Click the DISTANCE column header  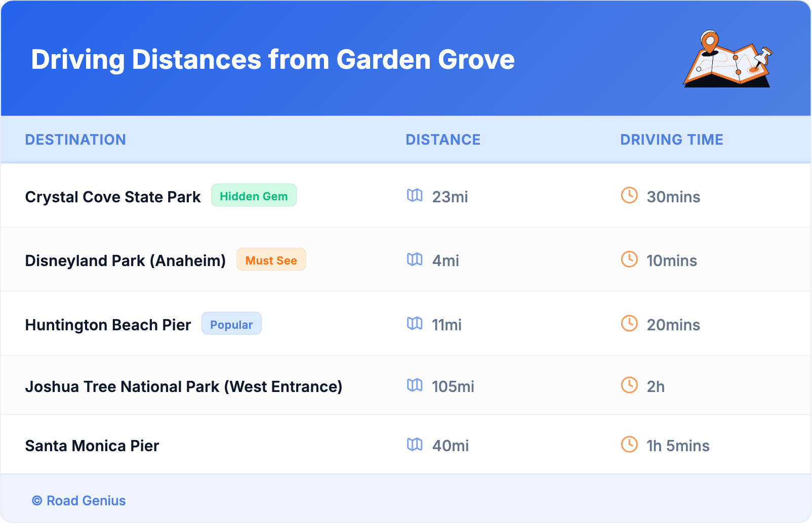click(443, 140)
